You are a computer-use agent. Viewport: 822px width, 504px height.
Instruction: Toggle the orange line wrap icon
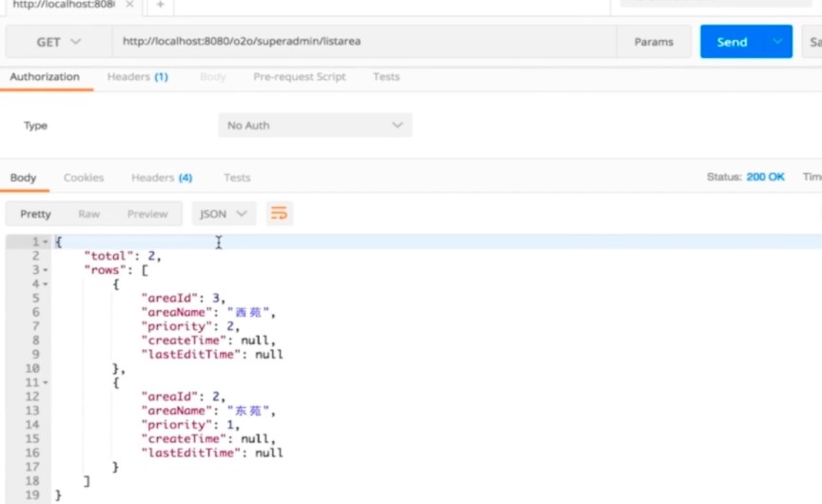(279, 214)
